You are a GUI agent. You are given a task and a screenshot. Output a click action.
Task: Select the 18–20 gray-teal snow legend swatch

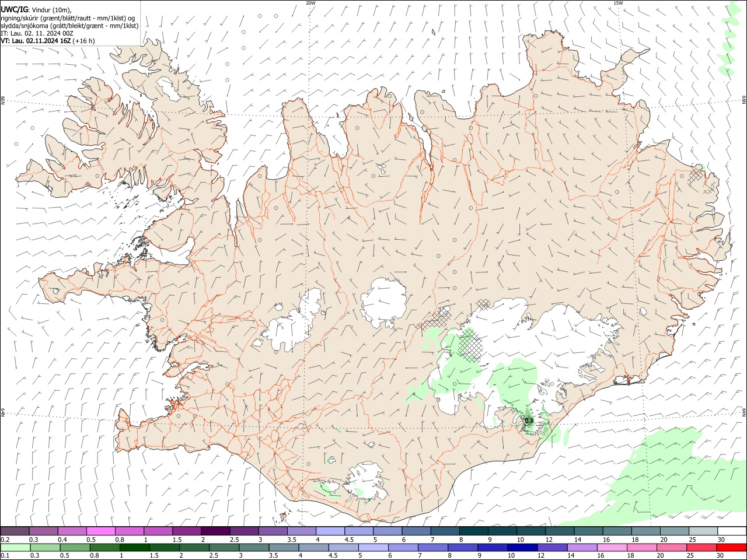tap(646, 531)
